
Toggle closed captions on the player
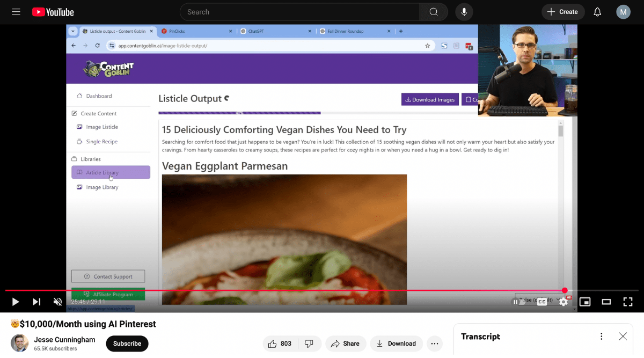click(x=542, y=302)
